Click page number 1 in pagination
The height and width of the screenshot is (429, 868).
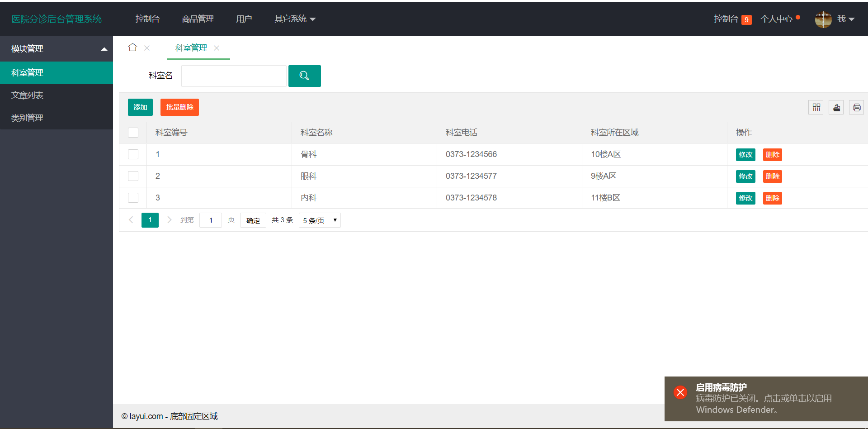pyautogui.click(x=150, y=220)
